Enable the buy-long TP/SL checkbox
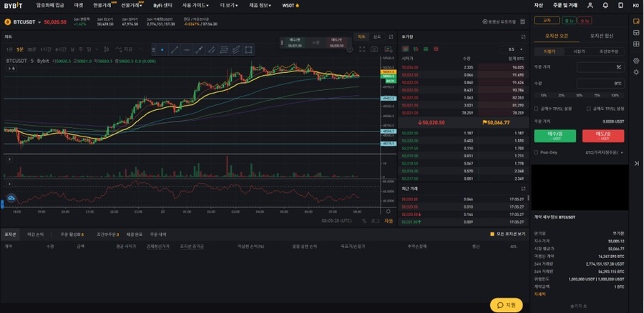This screenshot has width=644, height=313. tap(536, 109)
